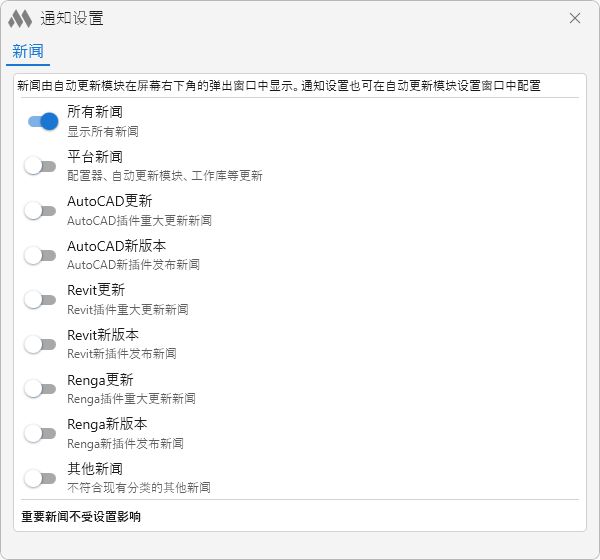Click the 不符合现有分类的其他新闻 description

(139, 488)
